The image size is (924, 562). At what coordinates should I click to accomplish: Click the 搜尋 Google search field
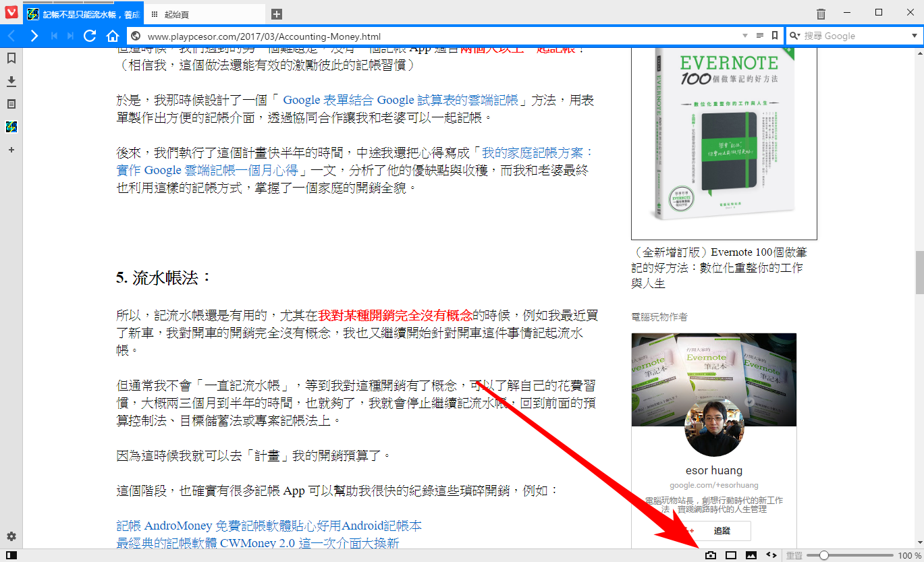pyautogui.click(x=855, y=36)
